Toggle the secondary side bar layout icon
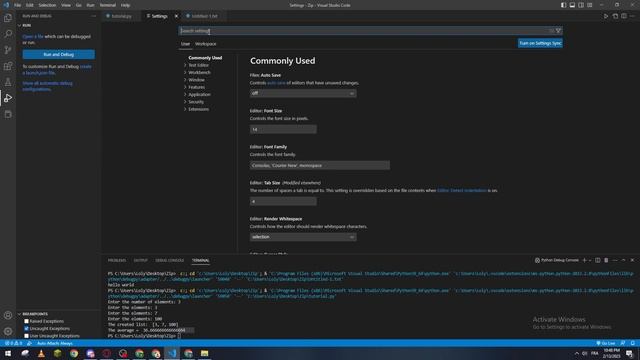Image resolution: width=640 pixels, height=360 pixels. [581, 5]
